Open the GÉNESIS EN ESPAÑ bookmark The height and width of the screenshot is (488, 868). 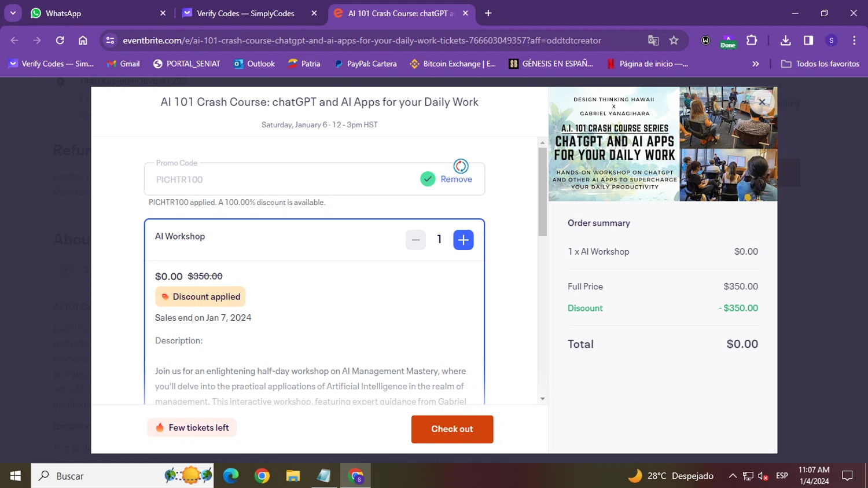pyautogui.click(x=551, y=64)
